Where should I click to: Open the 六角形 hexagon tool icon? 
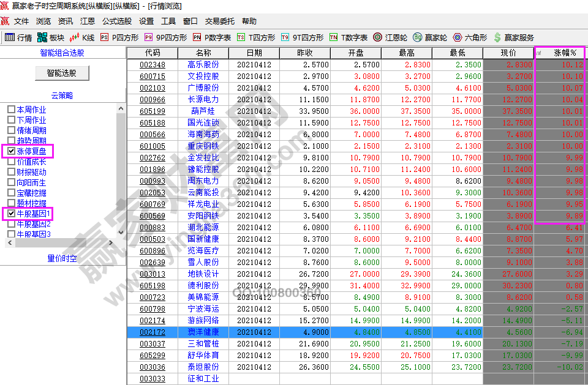tap(457, 37)
